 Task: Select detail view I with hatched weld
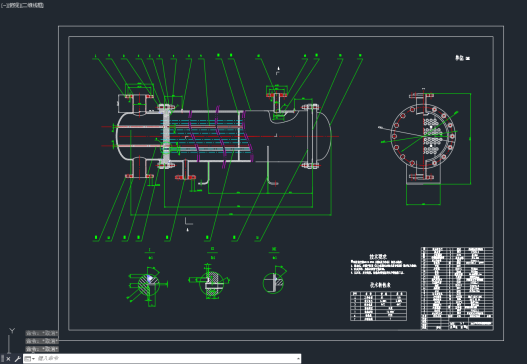point(148,285)
